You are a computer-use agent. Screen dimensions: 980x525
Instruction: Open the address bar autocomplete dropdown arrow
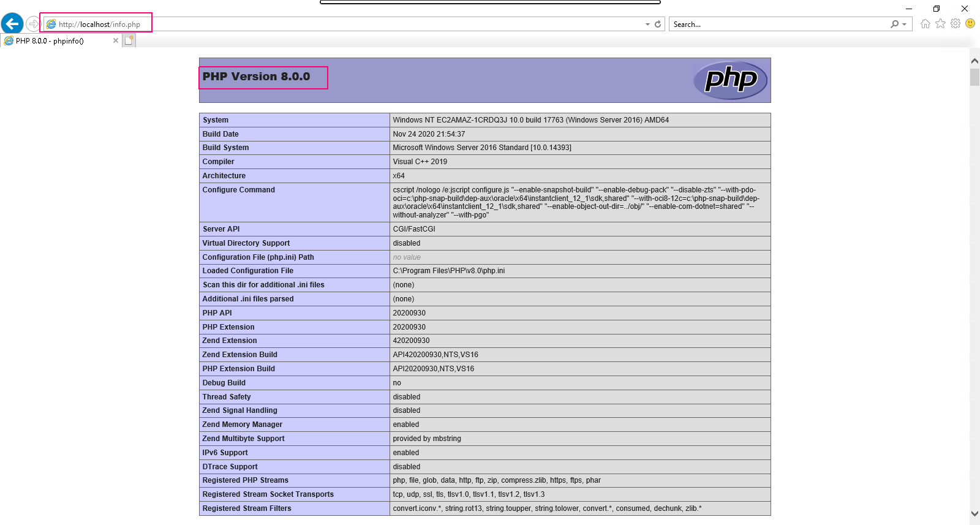click(x=647, y=25)
